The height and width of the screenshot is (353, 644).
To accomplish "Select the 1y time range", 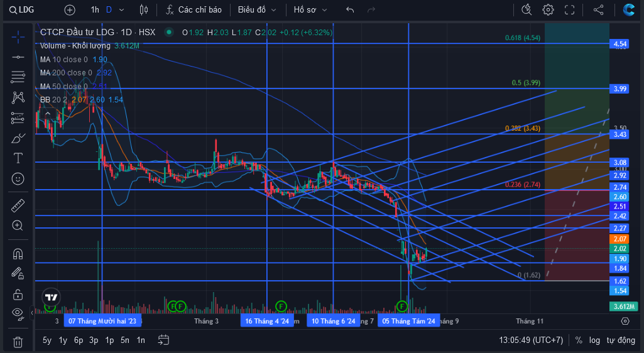I will (x=63, y=340).
